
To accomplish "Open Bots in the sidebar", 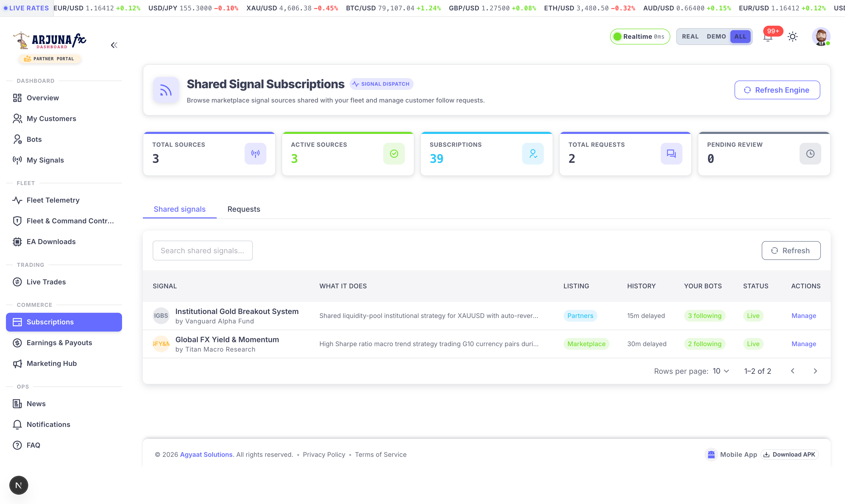I will (64, 139).
